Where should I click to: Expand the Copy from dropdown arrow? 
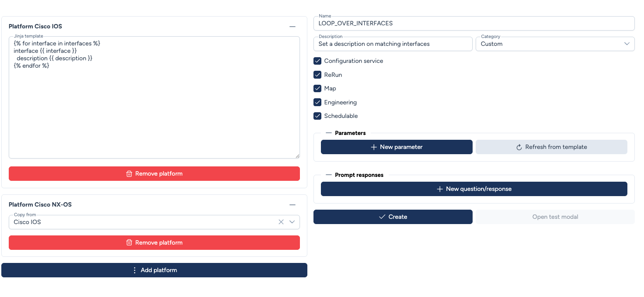(292, 222)
